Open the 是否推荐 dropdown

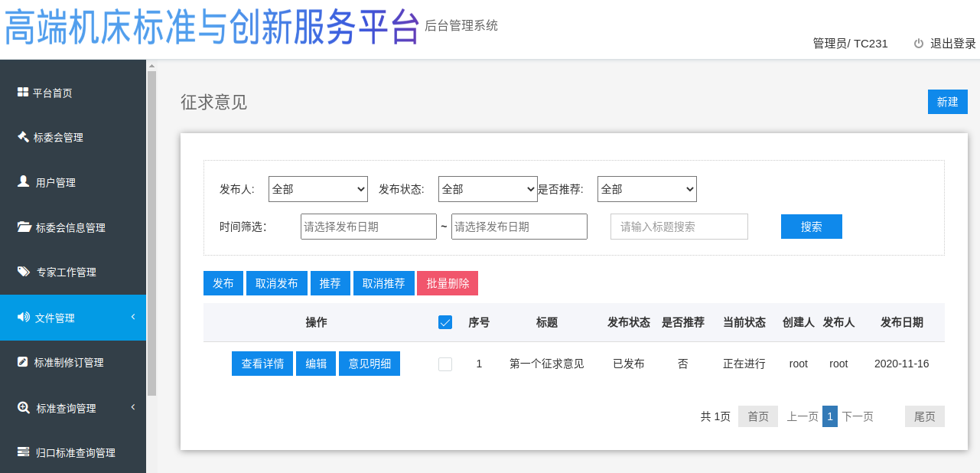click(646, 189)
